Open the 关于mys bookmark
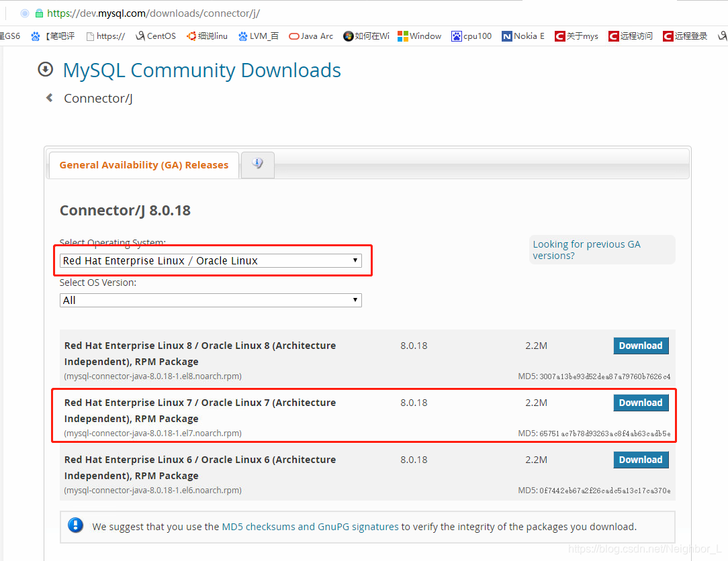The image size is (728, 561). 577,36
